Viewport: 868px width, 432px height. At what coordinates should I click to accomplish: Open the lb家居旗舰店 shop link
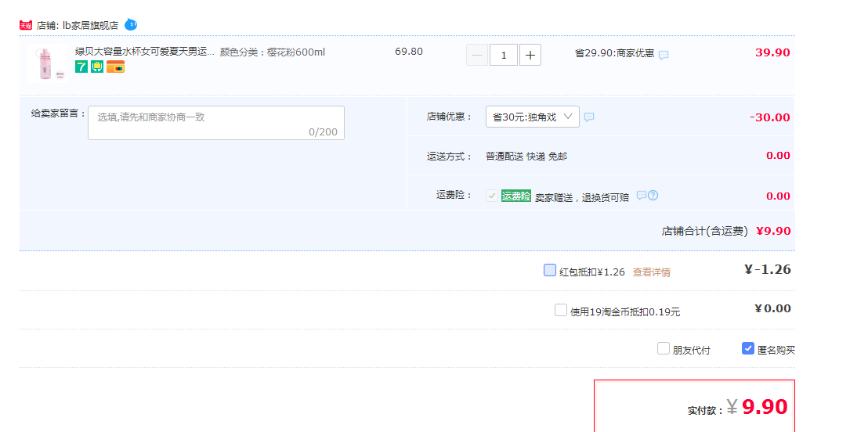91,26
